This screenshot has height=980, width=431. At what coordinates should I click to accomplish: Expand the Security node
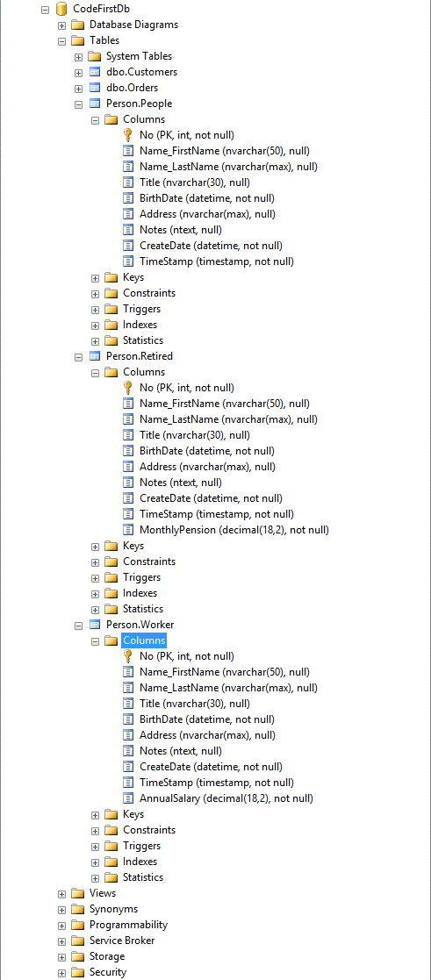[x=62, y=972]
